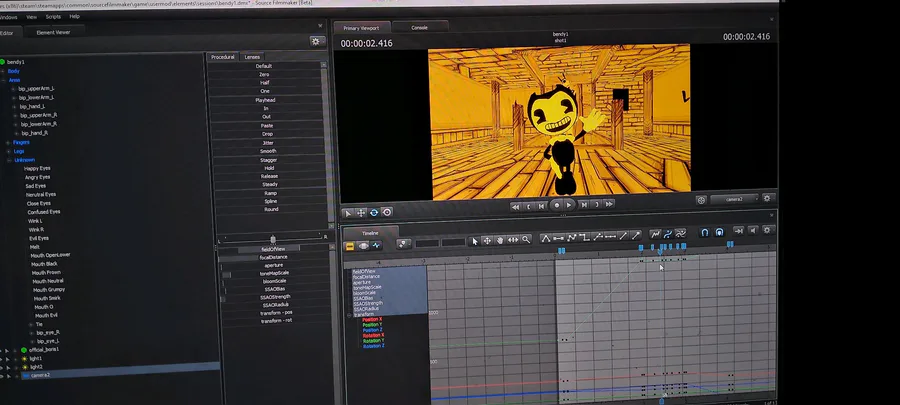Select the Mouth Smirk control
This screenshot has height=405, width=900.
[47, 298]
